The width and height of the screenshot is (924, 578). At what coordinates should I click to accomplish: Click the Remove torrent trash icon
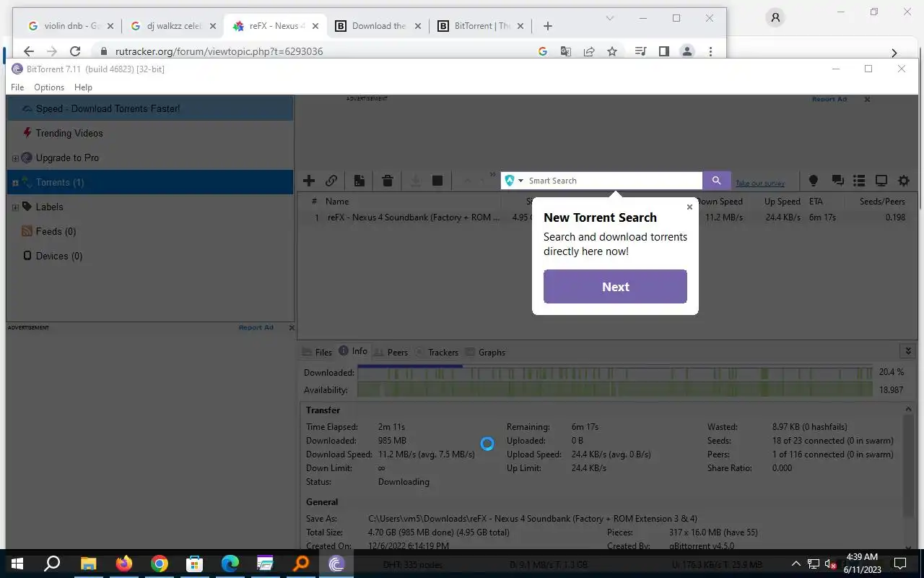(388, 181)
